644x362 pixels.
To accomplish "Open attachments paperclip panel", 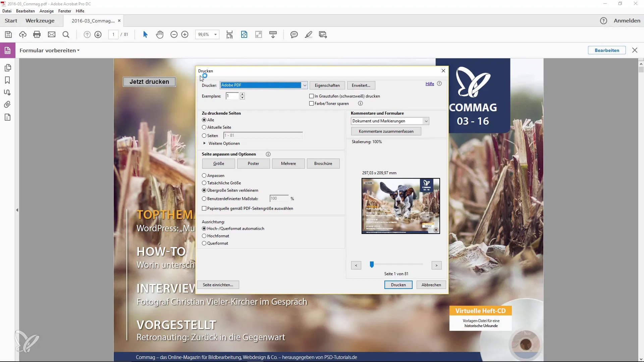I will (x=7, y=105).
